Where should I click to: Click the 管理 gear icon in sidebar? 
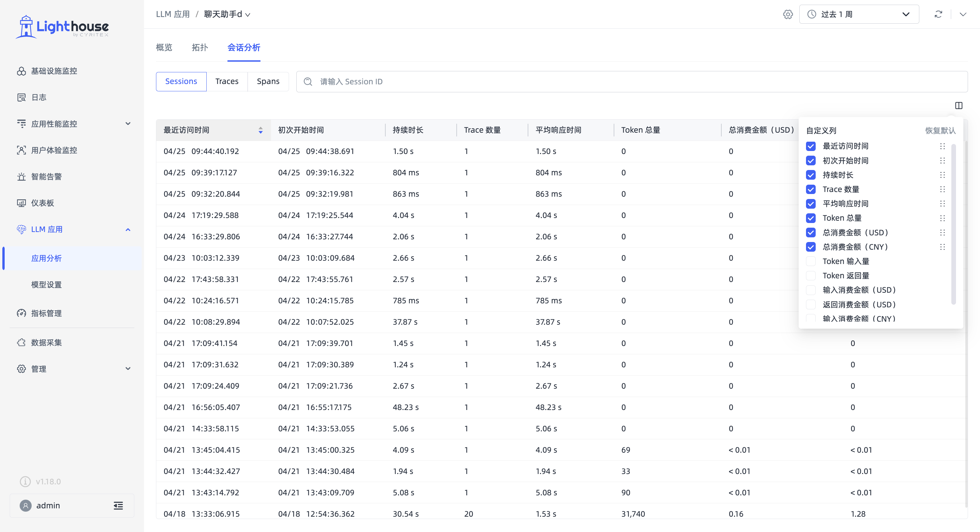[x=21, y=369]
